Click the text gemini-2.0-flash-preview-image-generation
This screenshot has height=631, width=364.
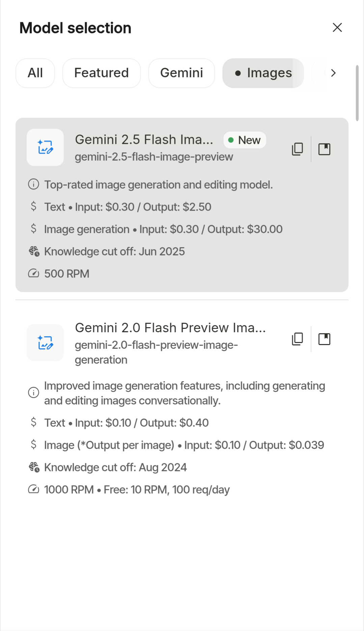156,352
